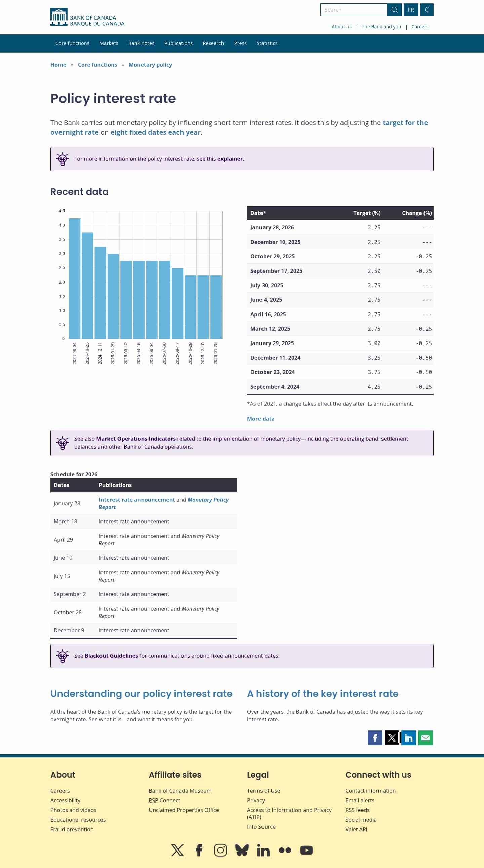Open the Info Source link
The width and height of the screenshot is (484, 868).
261,827
